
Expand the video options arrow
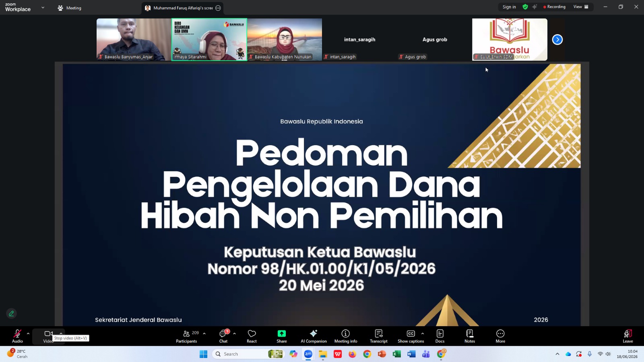61,333
